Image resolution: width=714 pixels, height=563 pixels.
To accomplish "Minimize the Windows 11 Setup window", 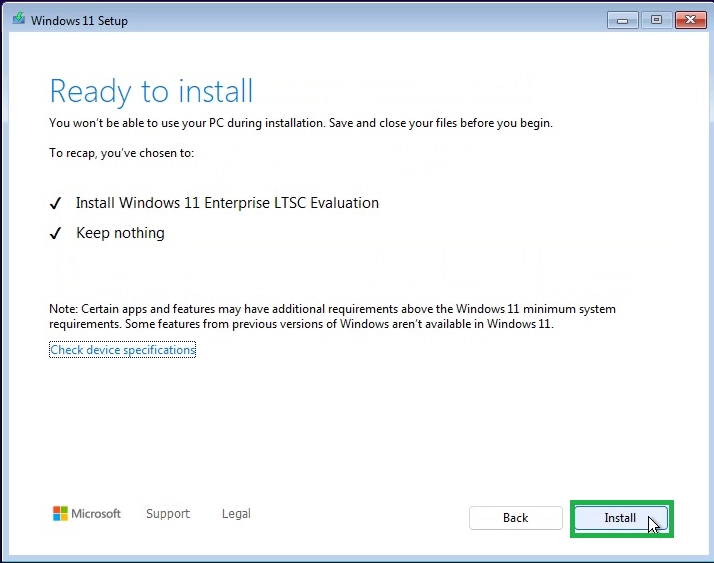I will coord(622,20).
